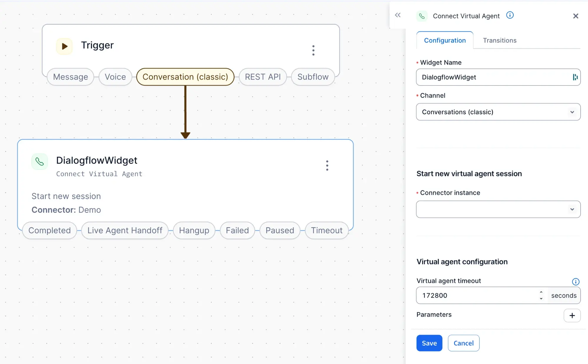This screenshot has height=364, width=588.
Task: Click the variable icon in Widget Name field
Action: tap(575, 77)
